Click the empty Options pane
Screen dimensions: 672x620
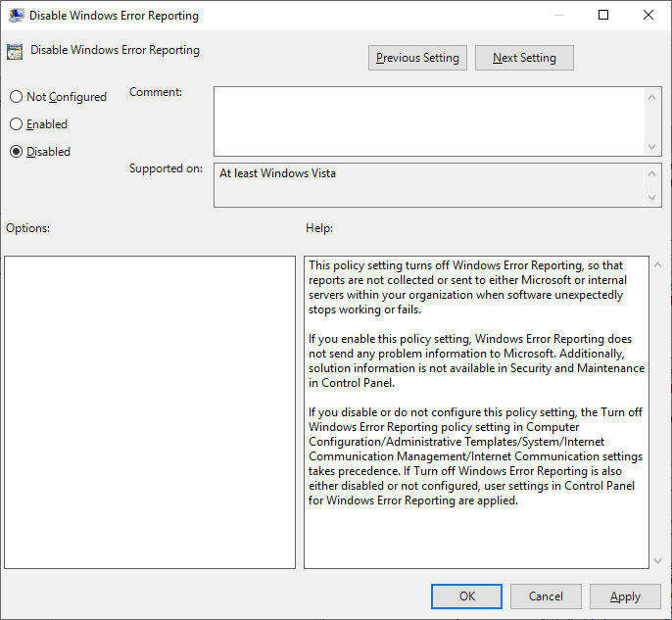[x=150, y=412]
